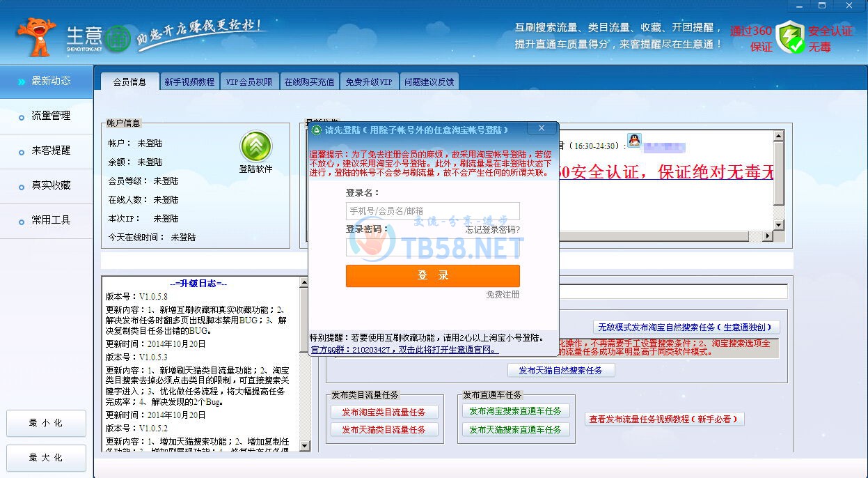The height and width of the screenshot is (478, 868).
Task: Switch to the 免费升级VIP tab
Action: (369, 82)
